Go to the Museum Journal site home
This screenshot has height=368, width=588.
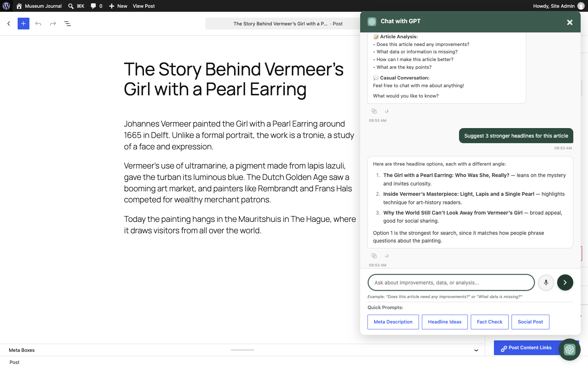[x=39, y=6]
